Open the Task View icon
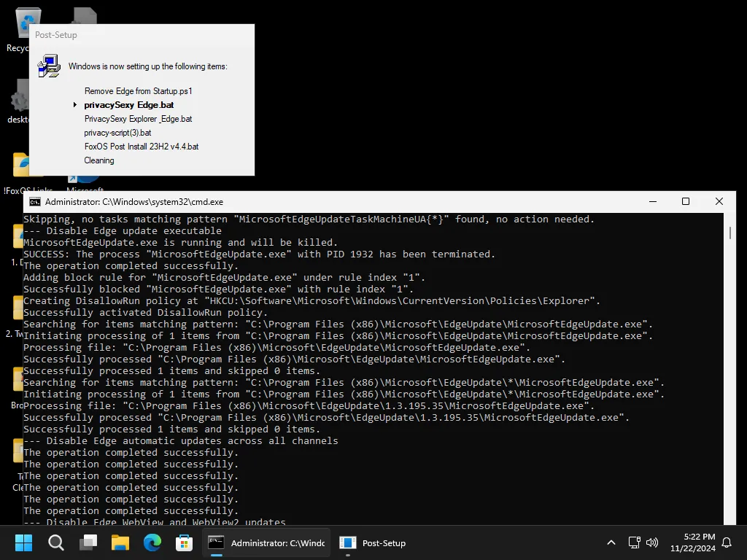 (x=88, y=542)
